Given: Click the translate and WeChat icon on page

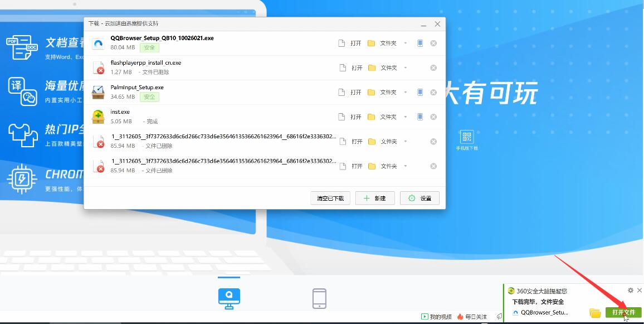Looking at the screenshot, I should pos(23,91).
